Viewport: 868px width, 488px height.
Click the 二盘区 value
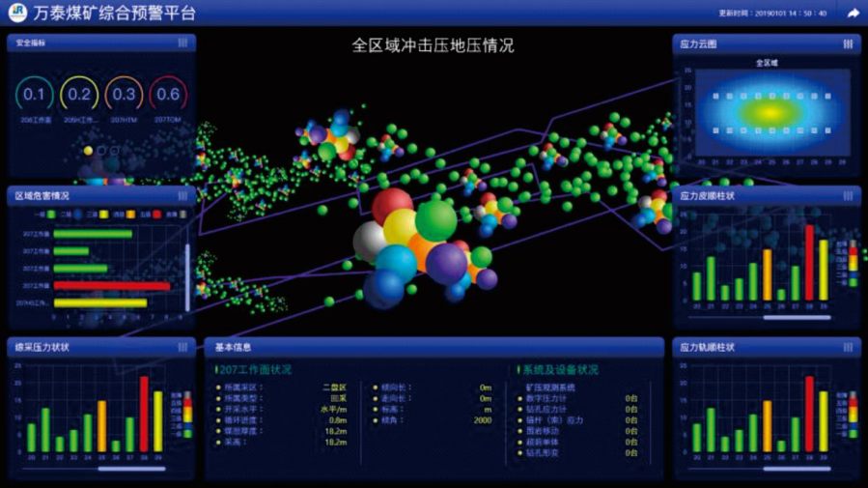335,388
